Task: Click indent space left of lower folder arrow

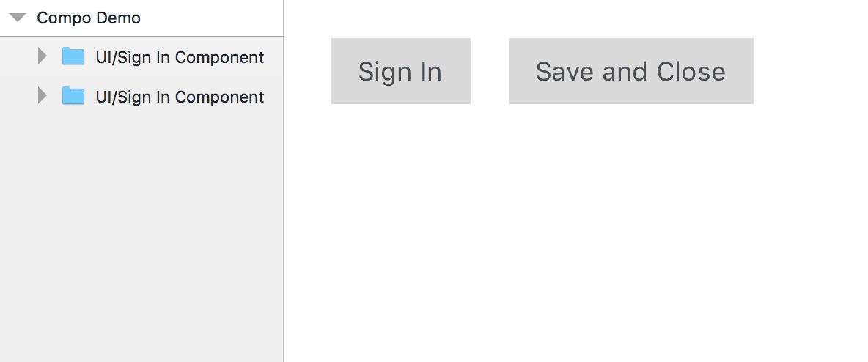Action: (18, 96)
